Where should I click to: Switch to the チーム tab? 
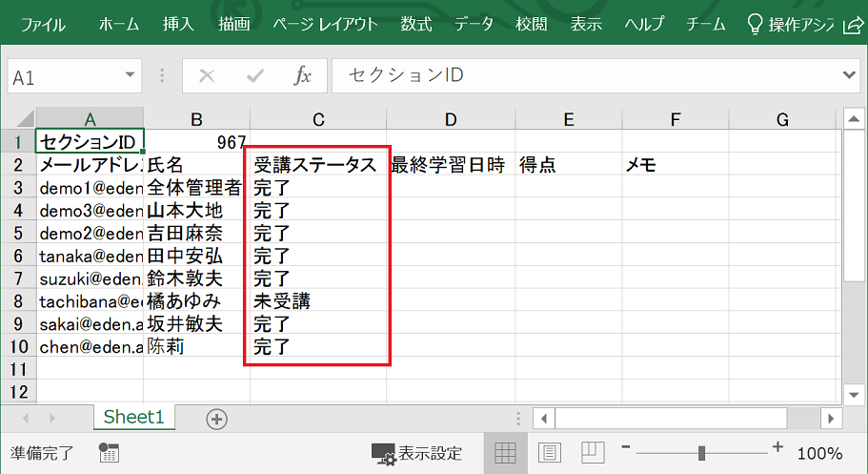[x=706, y=25]
